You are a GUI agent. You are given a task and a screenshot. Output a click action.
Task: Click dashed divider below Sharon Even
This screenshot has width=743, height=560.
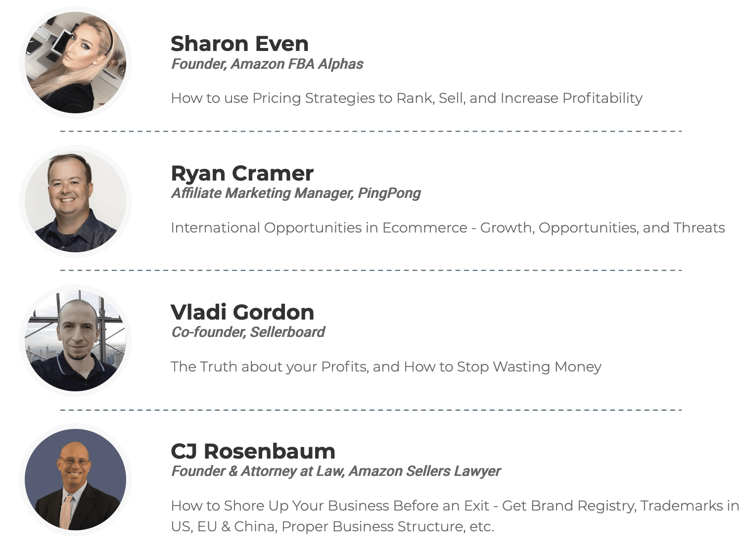(x=371, y=131)
